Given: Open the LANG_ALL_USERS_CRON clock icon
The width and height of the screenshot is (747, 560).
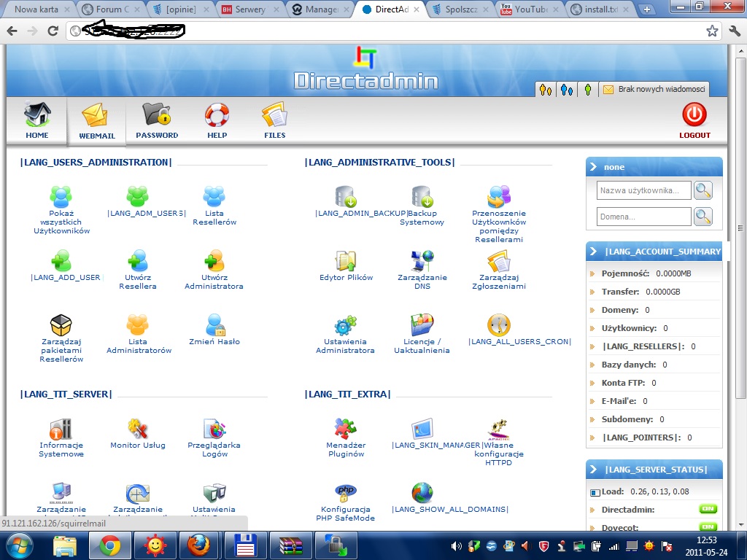Looking at the screenshot, I should coord(499,324).
